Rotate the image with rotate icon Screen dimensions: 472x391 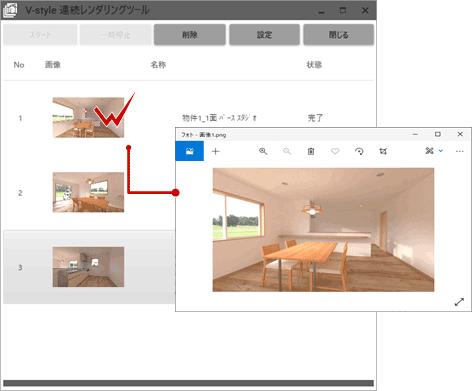point(359,151)
